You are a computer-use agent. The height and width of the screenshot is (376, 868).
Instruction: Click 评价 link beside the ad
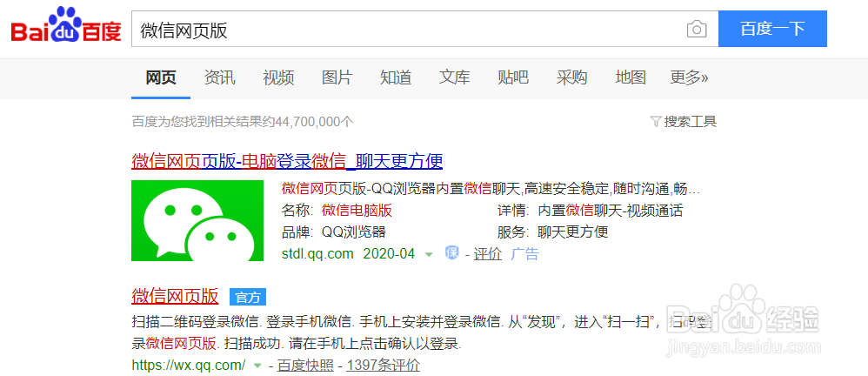click(x=488, y=254)
